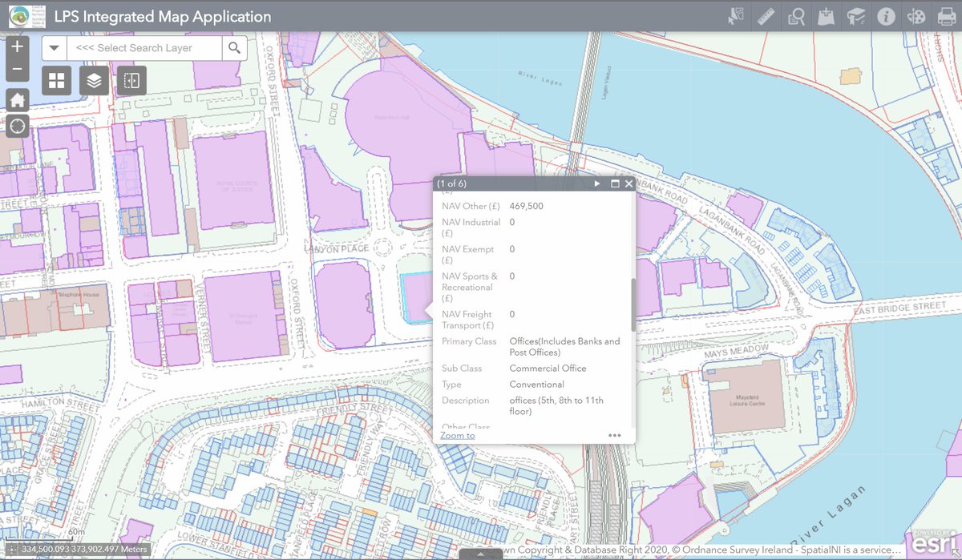Open the Layer List stack icon
Image resolution: width=962 pixels, height=560 pixels.
pos(95,80)
